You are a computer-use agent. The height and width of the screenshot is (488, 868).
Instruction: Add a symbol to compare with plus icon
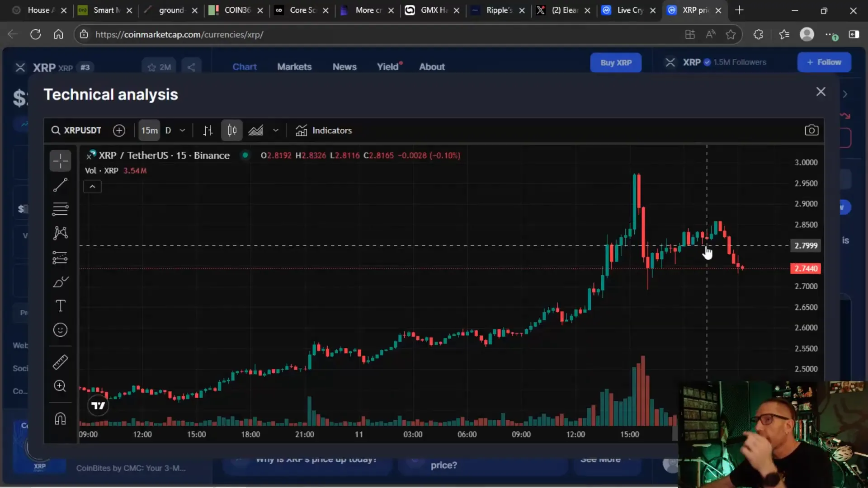click(119, 131)
